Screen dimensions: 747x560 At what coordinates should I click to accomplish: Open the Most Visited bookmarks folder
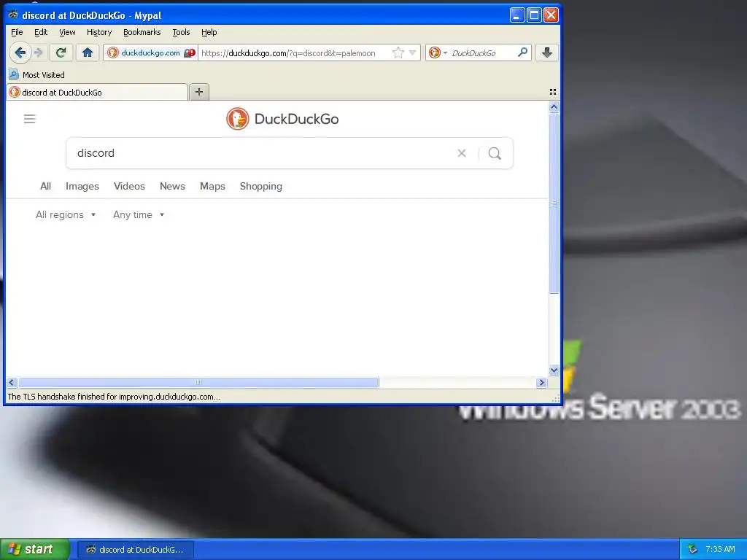[x=37, y=75]
